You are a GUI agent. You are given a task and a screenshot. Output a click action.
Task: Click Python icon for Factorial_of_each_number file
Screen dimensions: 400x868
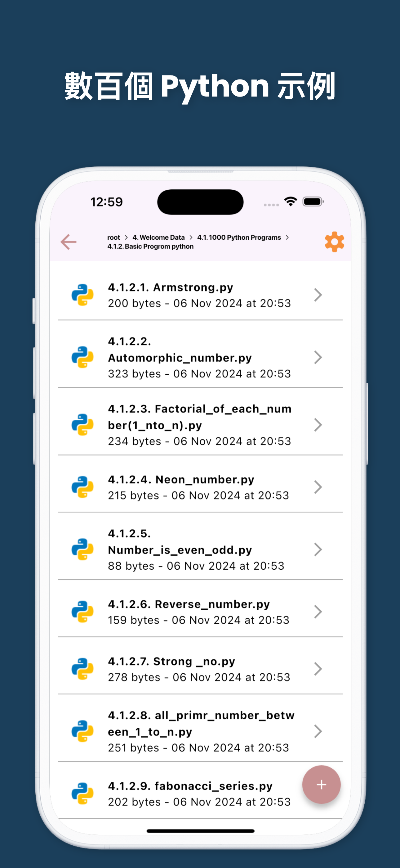(82, 425)
